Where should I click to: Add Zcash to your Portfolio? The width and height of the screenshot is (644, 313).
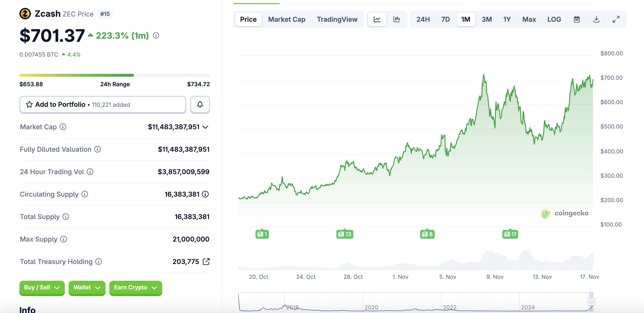tap(60, 105)
